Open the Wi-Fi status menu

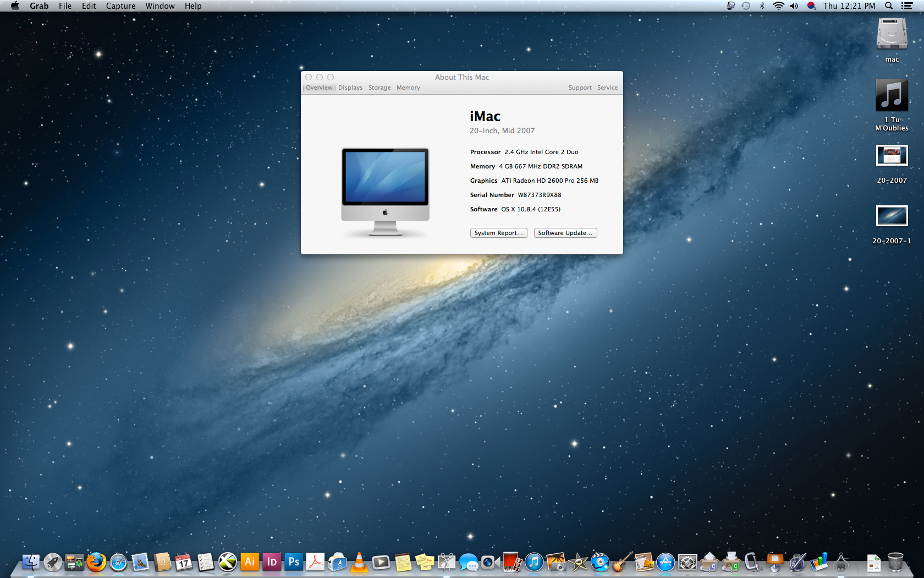pos(778,6)
